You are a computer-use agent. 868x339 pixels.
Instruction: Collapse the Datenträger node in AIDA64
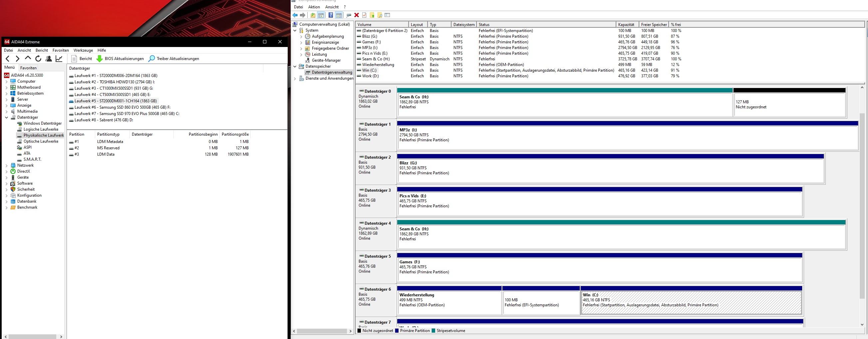(6, 117)
